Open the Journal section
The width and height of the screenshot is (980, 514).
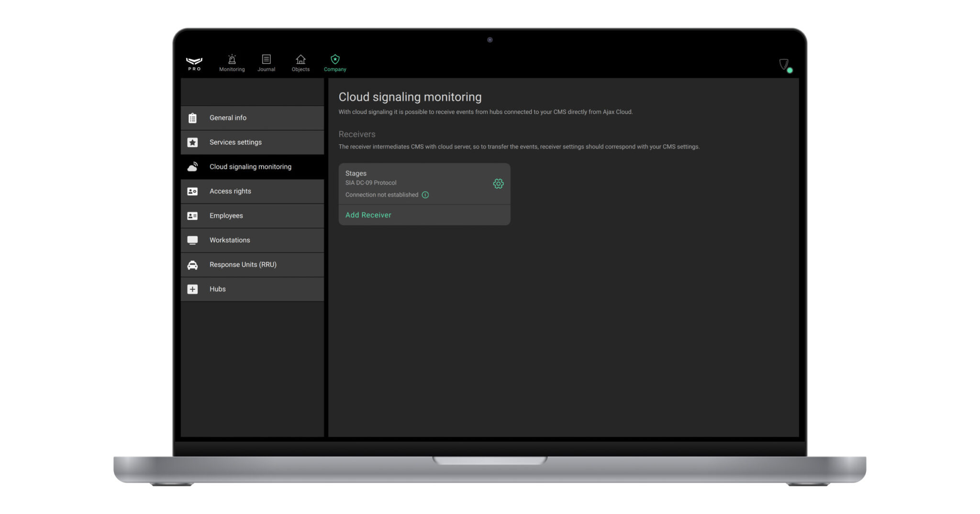click(266, 63)
